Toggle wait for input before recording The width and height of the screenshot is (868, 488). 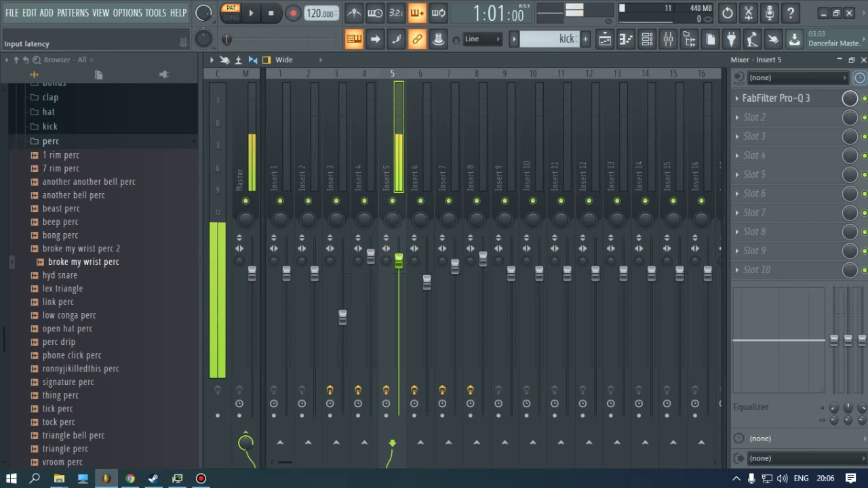(375, 13)
